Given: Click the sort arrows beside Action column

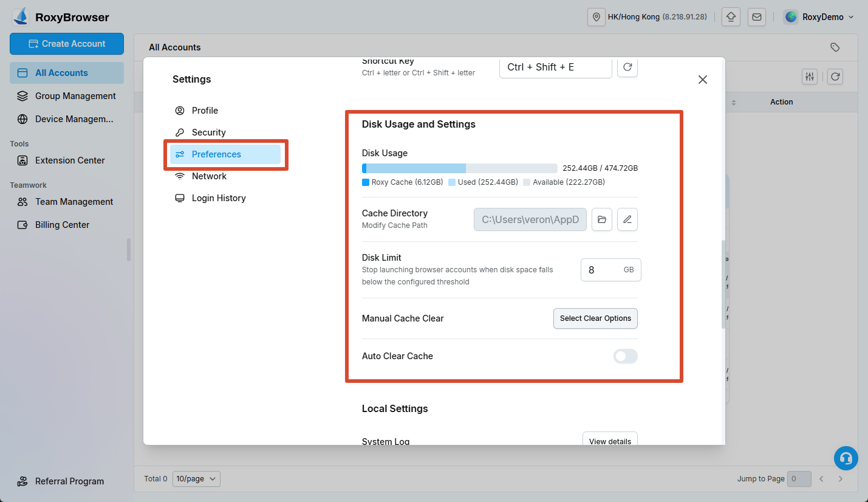Looking at the screenshot, I should tap(733, 103).
